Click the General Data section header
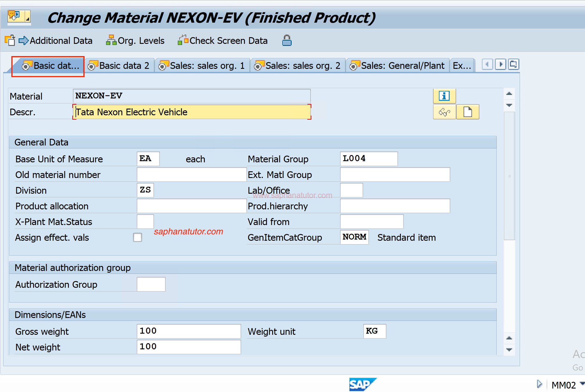This screenshot has height=392, width=585. pyautogui.click(x=253, y=142)
